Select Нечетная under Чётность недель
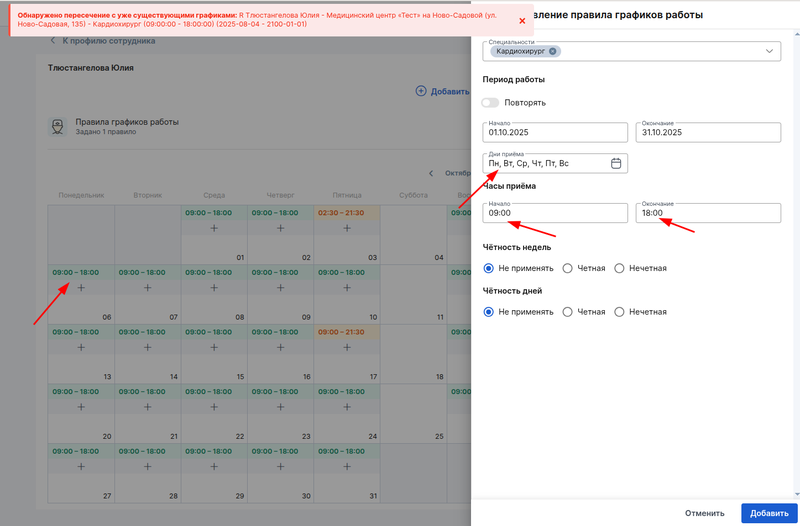This screenshot has width=800, height=526. [620, 268]
